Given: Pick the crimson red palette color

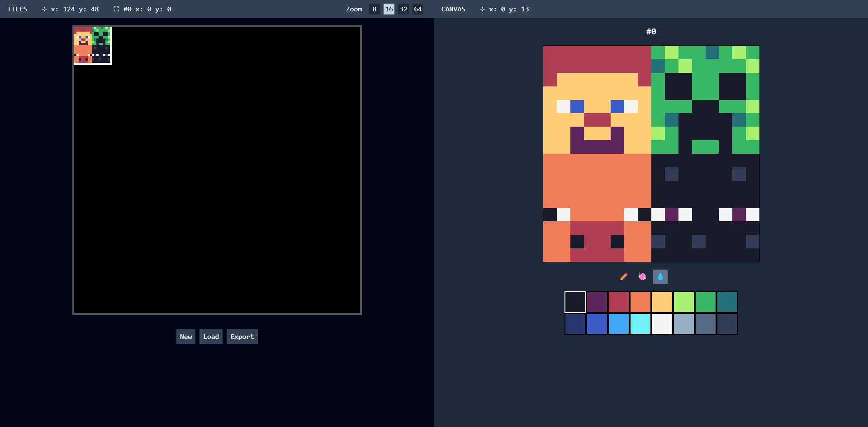Looking at the screenshot, I should tap(619, 302).
